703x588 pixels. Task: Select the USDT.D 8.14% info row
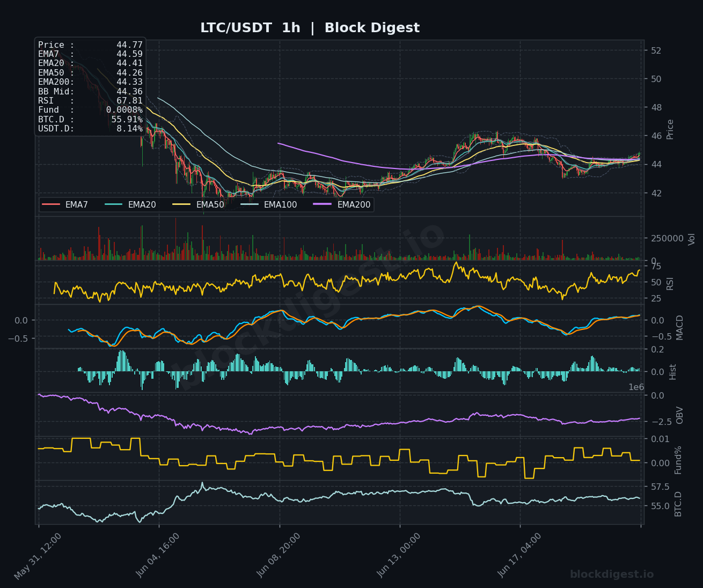tap(90, 129)
